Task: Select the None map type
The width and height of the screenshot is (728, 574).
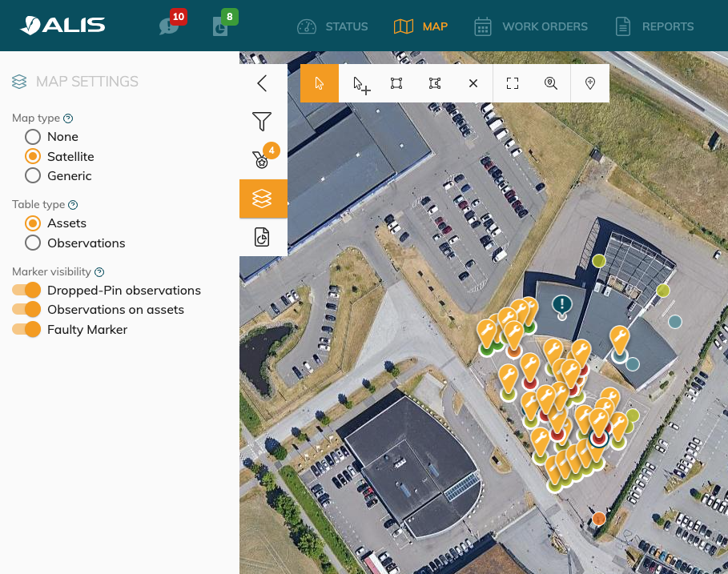Action: 33,137
